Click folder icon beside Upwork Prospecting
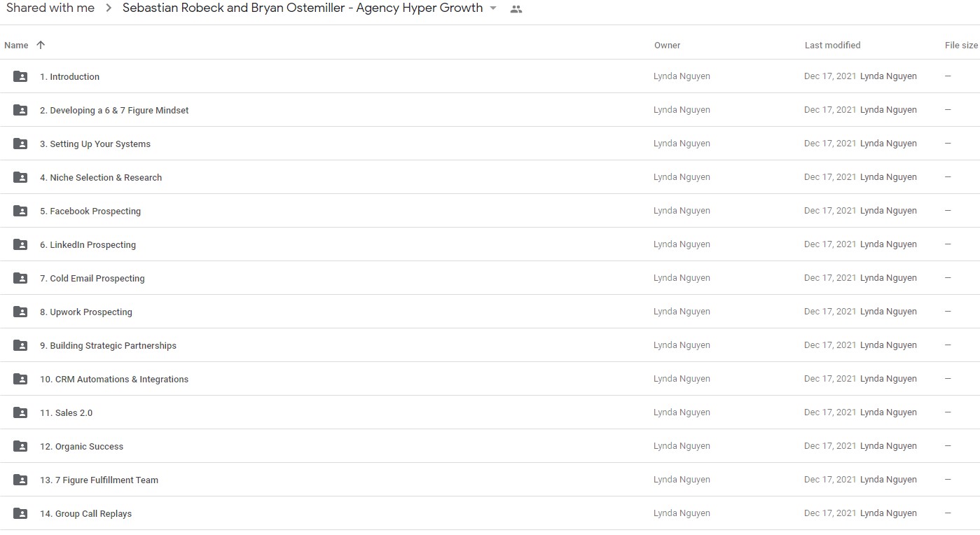Image resolution: width=980 pixels, height=535 pixels. coord(20,312)
